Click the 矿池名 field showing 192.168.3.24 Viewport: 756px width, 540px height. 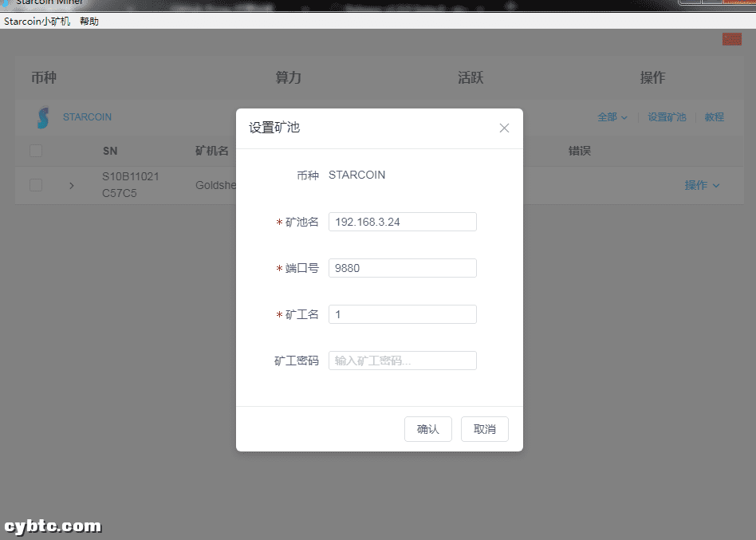[402, 221]
